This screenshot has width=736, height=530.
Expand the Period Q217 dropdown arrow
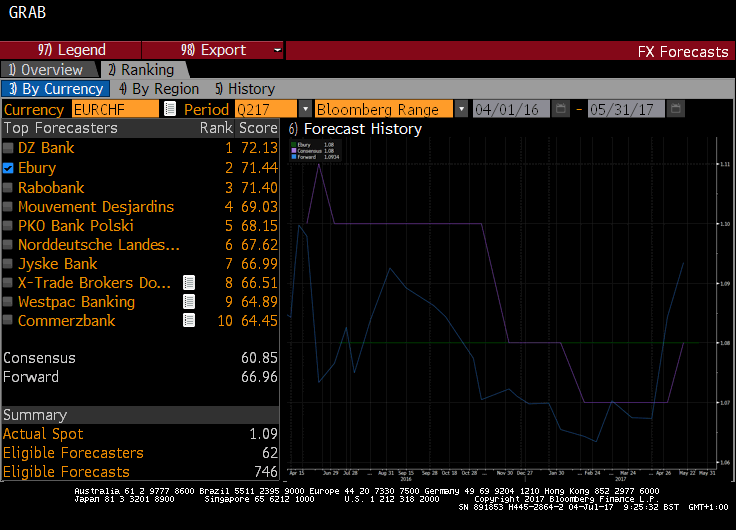305,109
